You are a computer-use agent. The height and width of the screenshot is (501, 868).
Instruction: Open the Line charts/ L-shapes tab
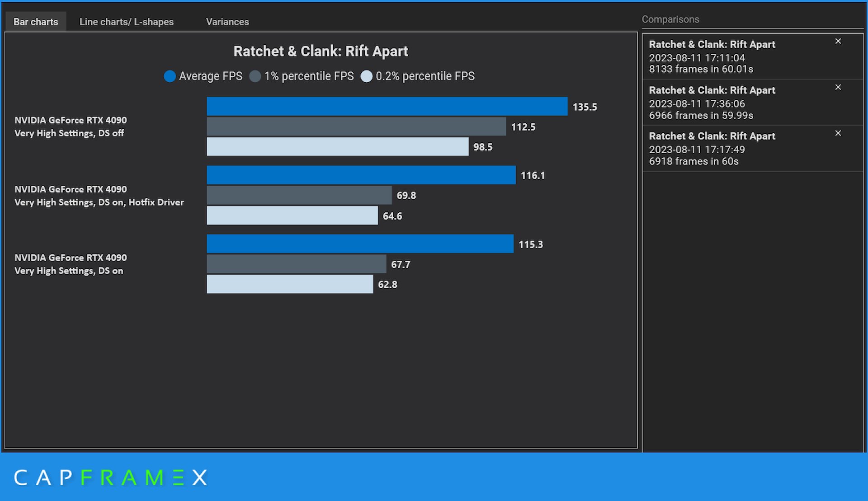tap(126, 22)
